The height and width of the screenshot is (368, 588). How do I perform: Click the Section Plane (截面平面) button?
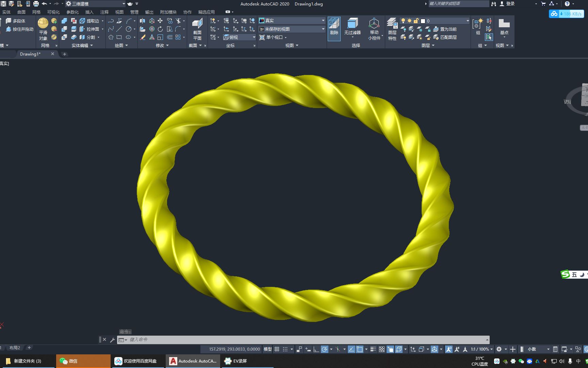point(197,29)
